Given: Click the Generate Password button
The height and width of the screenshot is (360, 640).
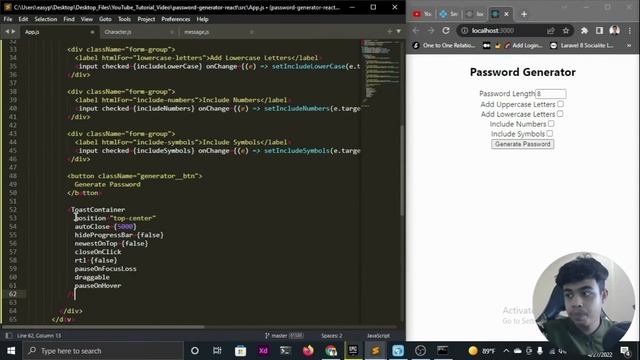Looking at the screenshot, I should pos(522,144).
